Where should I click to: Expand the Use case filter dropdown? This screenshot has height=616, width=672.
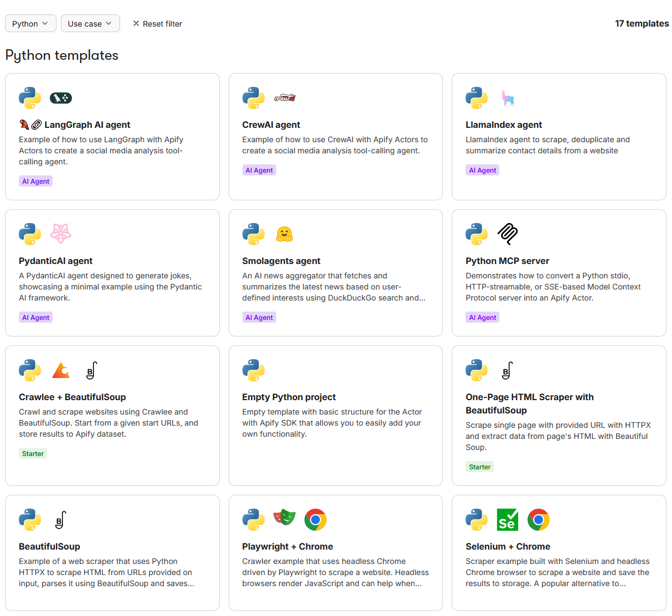pos(90,23)
